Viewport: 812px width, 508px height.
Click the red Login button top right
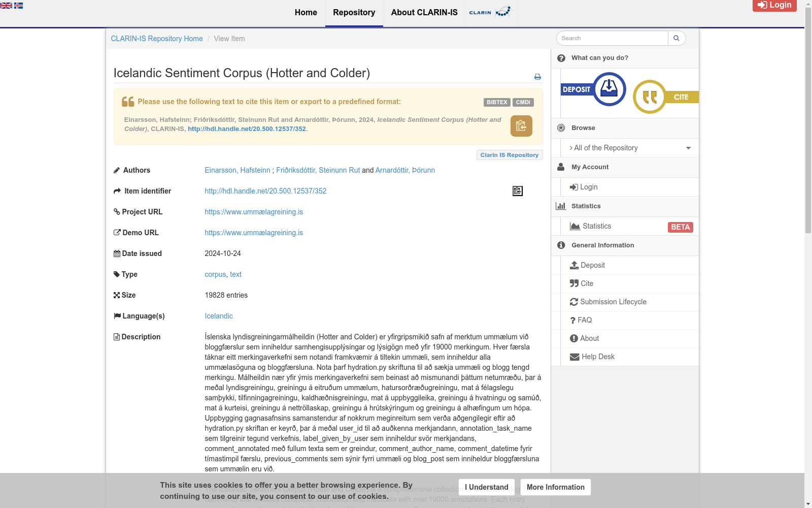[774, 5]
